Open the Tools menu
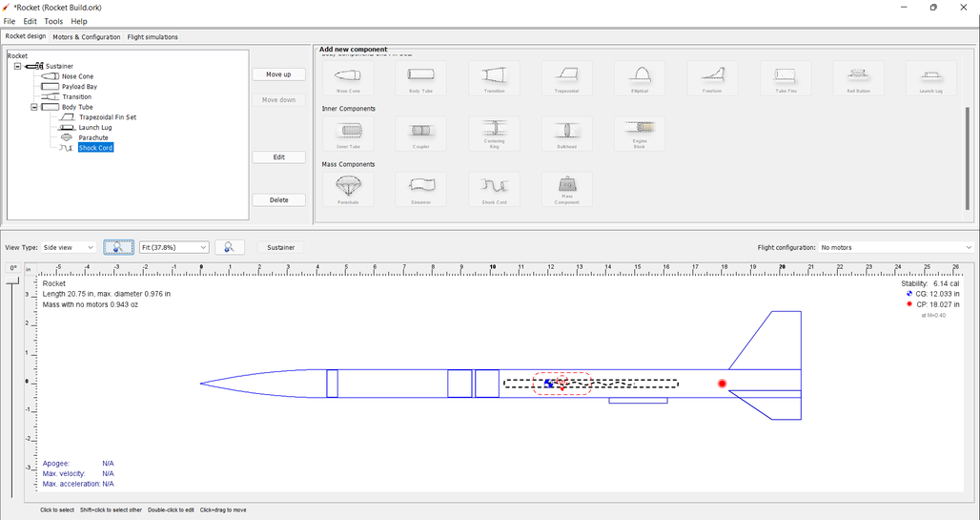 53,21
